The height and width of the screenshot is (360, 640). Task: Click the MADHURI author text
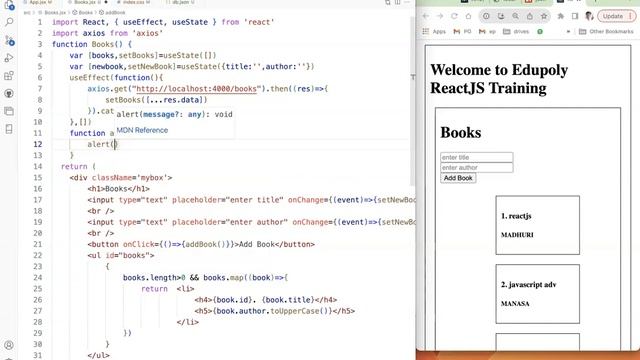pyautogui.click(x=517, y=235)
